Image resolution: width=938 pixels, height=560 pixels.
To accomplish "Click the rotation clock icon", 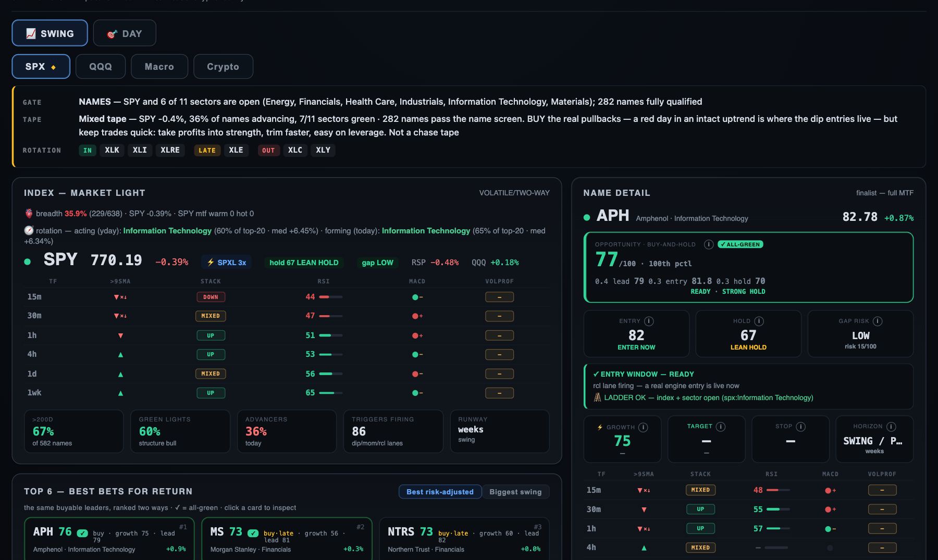I will pos(29,230).
